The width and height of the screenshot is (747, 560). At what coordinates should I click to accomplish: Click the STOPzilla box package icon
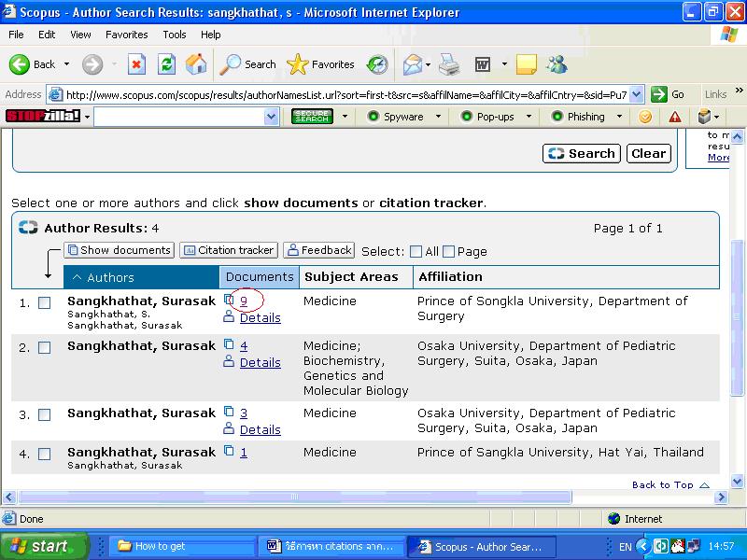point(704,117)
